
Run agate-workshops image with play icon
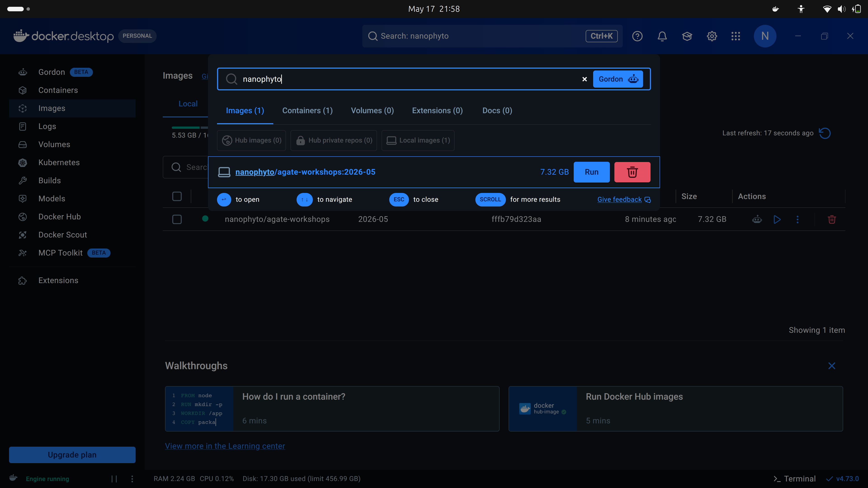(x=777, y=220)
